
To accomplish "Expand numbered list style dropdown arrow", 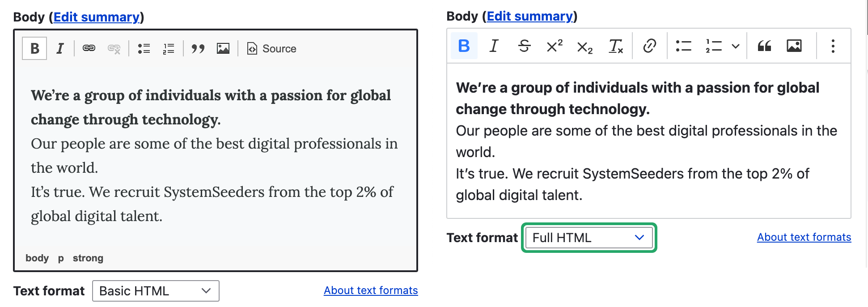I will pos(736,46).
